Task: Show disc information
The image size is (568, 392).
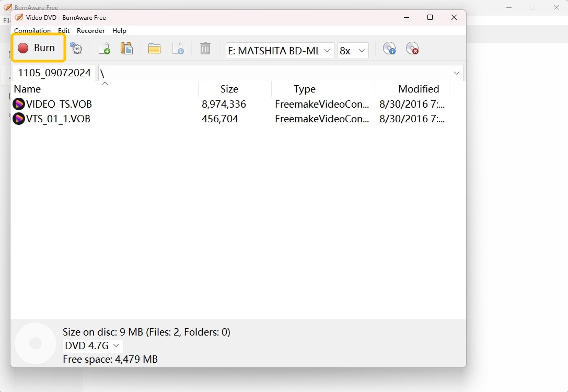Action: (x=389, y=48)
